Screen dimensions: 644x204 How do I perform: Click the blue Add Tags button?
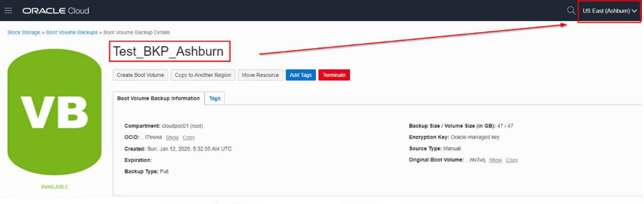click(300, 75)
